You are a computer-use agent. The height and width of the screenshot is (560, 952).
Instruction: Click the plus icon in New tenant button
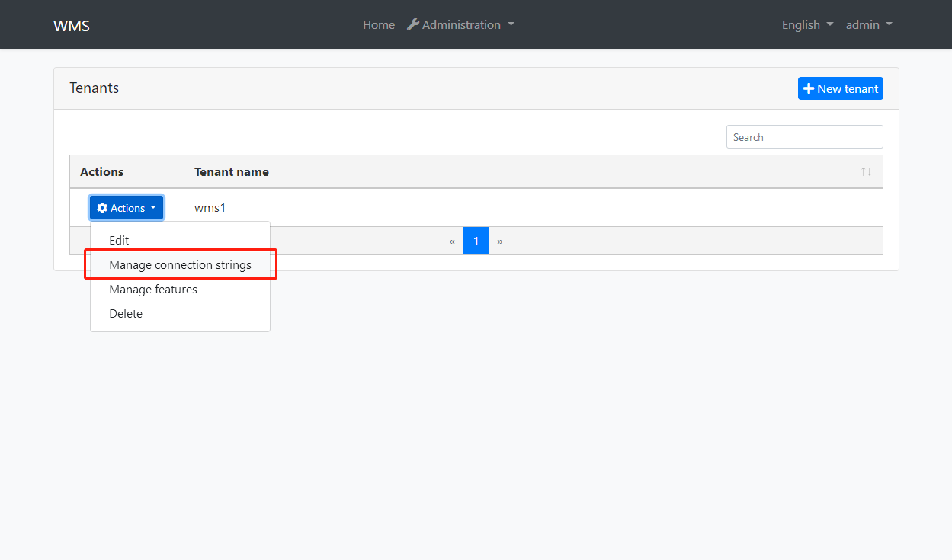tap(808, 88)
